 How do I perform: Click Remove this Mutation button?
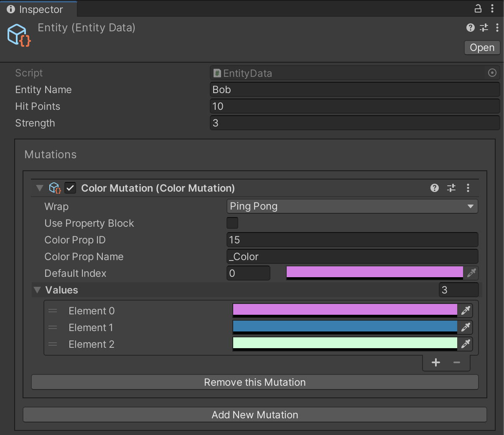[x=255, y=382]
